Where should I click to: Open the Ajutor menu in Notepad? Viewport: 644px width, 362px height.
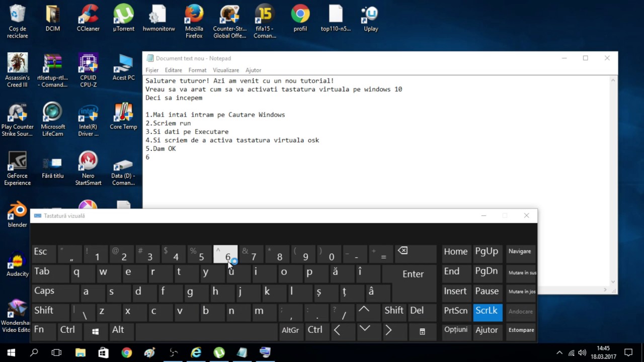pyautogui.click(x=253, y=70)
